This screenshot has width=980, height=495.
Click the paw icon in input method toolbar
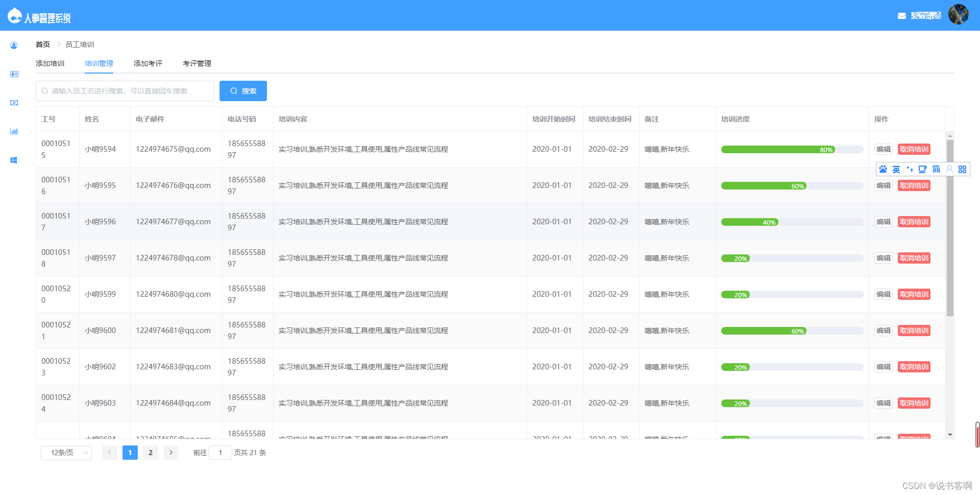883,169
